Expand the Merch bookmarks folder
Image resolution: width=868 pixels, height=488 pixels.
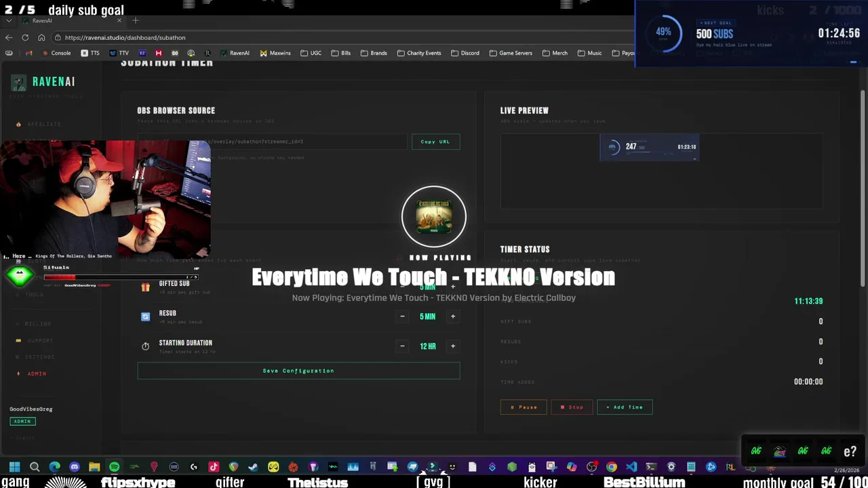click(555, 53)
